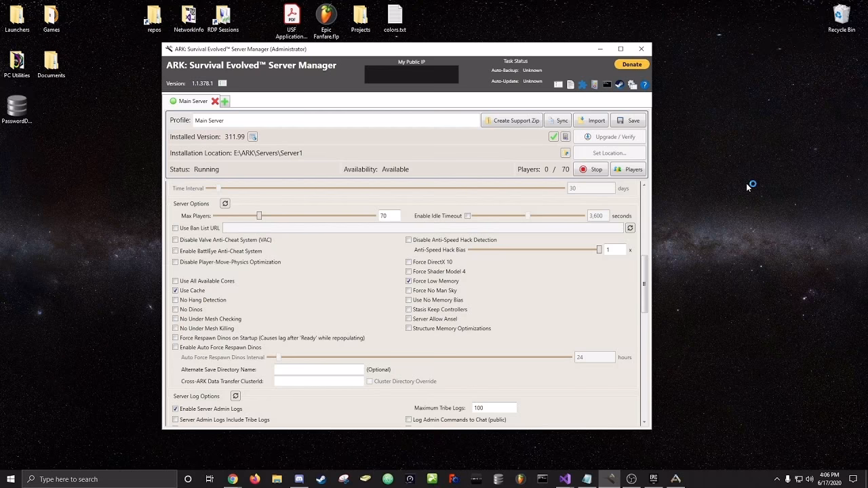Uncheck Enable Server Admin Logs

pos(176,409)
